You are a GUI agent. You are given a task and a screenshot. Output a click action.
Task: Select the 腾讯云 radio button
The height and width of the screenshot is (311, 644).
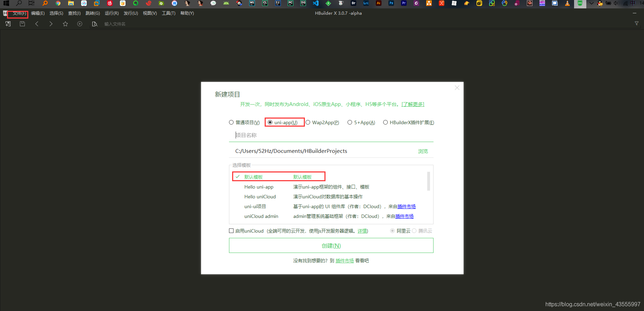point(414,231)
